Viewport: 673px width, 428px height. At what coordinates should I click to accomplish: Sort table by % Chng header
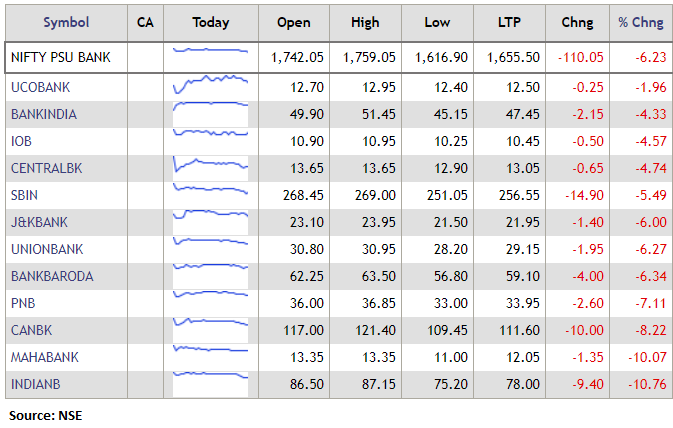click(638, 22)
